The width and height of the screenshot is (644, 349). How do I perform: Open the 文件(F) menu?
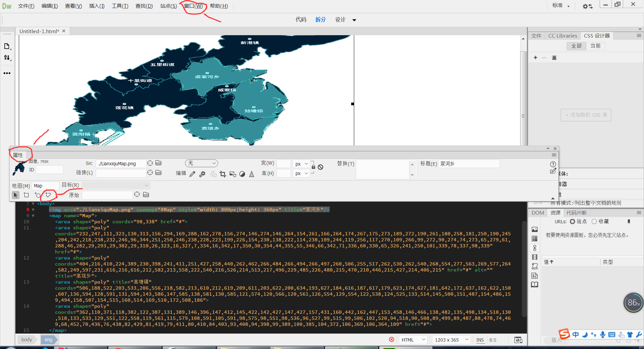26,6
